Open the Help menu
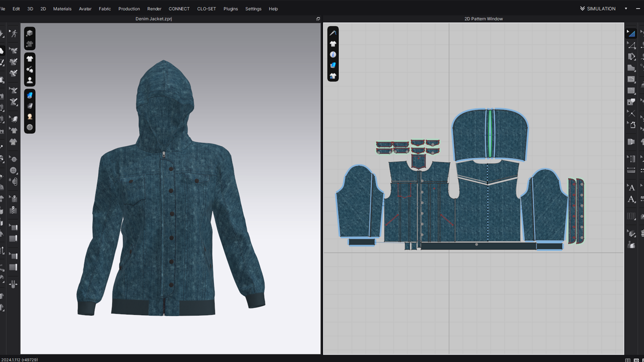This screenshot has width=644, height=362. 273,9
